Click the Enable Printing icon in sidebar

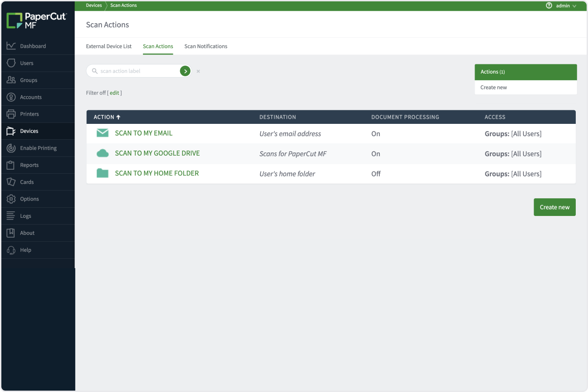[11, 148]
